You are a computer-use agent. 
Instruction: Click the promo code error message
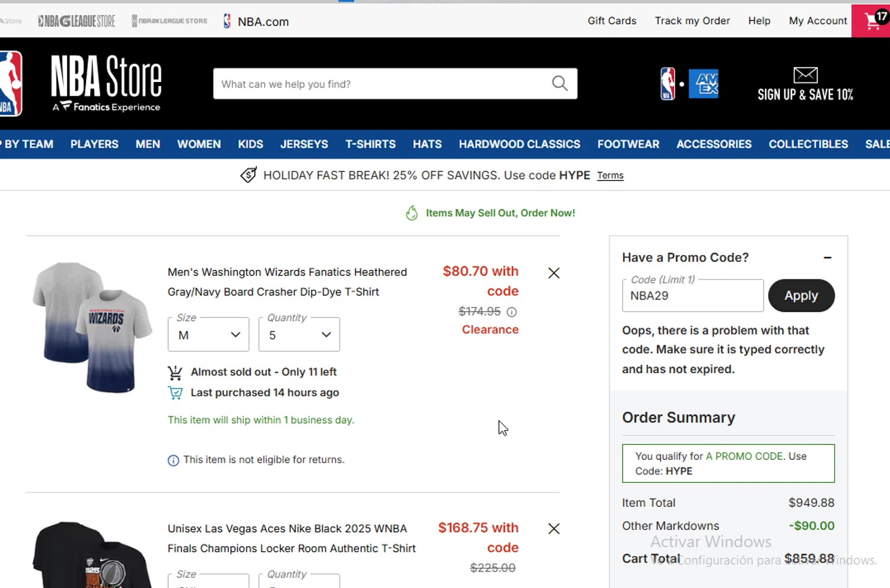pyautogui.click(x=723, y=349)
